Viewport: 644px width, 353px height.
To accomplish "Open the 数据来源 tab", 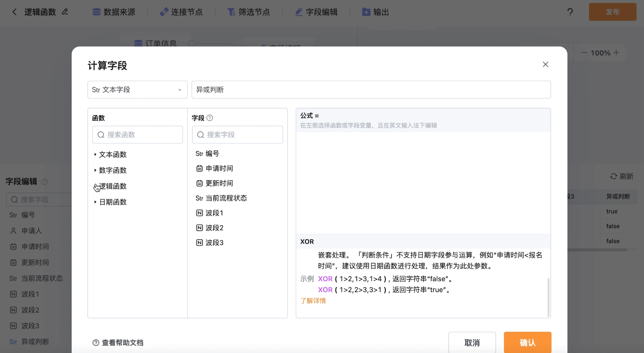I will (x=114, y=12).
